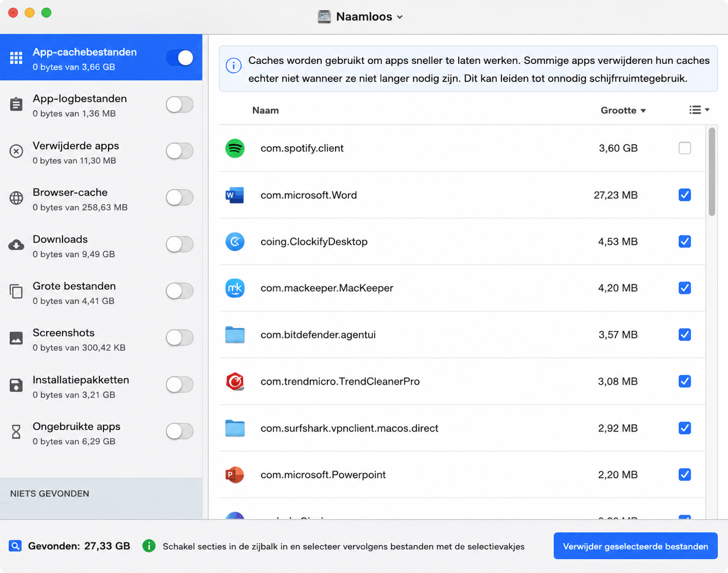This screenshot has height=573, width=728.
Task: Click the Spotify app icon
Action: (x=235, y=148)
